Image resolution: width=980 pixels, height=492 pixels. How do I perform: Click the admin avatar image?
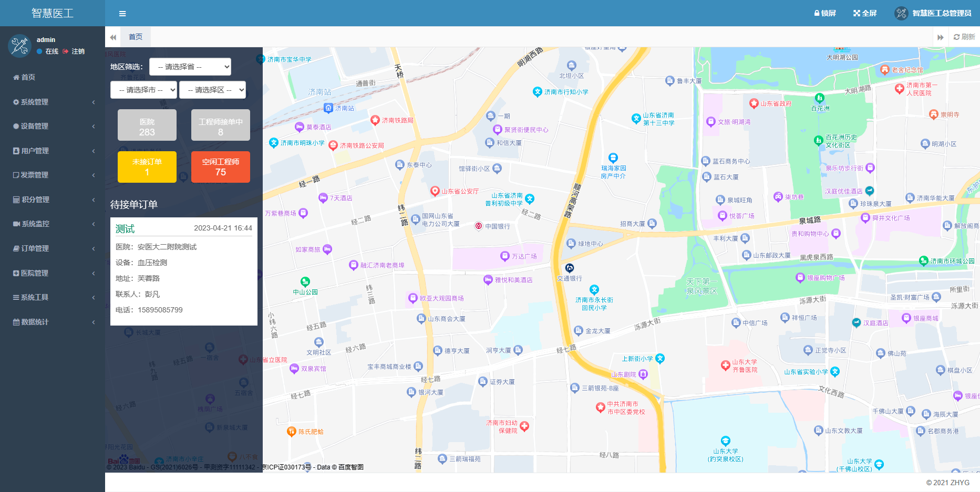pyautogui.click(x=20, y=46)
